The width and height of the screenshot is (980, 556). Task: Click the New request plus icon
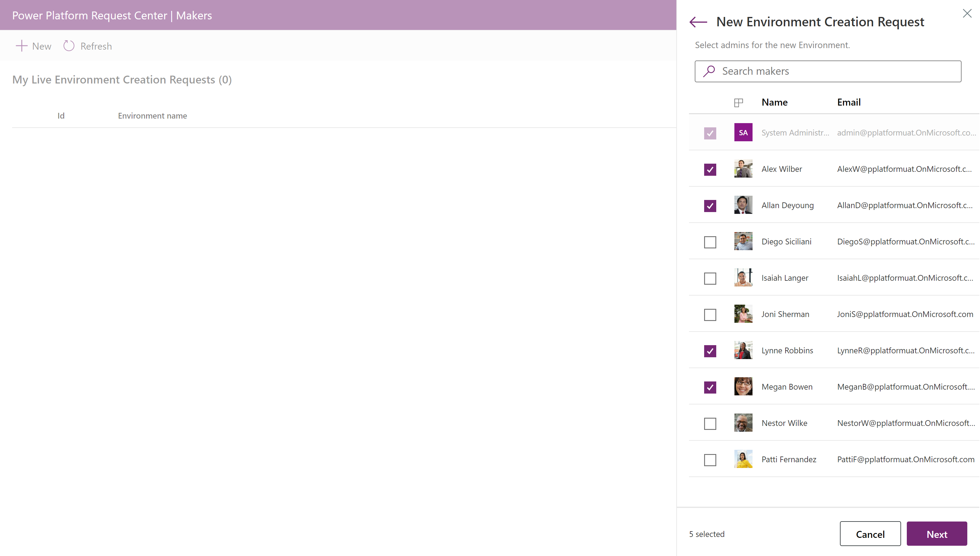[x=20, y=45]
